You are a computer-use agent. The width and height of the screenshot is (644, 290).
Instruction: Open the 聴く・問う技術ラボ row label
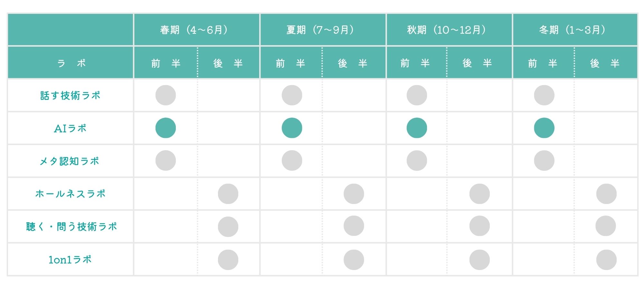click(71, 227)
